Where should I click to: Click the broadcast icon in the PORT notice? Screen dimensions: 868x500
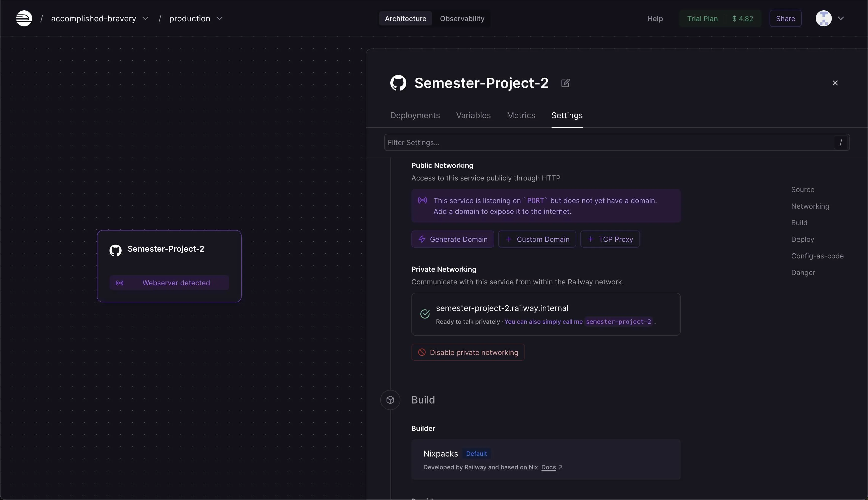422,200
